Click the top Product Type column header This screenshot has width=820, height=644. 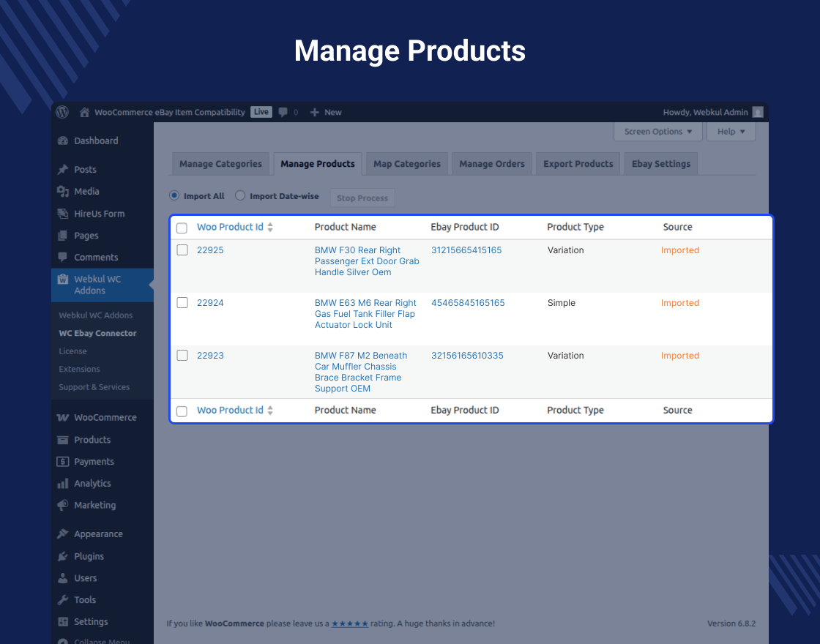[x=575, y=227]
